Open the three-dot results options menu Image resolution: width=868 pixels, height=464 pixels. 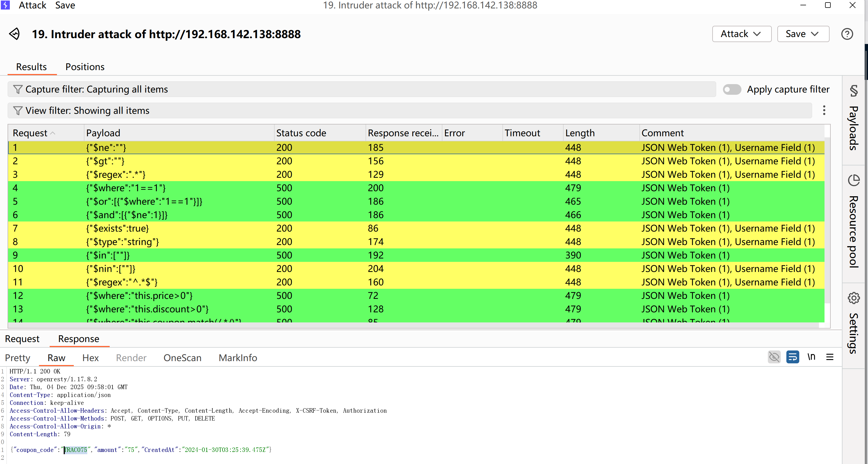tap(824, 110)
